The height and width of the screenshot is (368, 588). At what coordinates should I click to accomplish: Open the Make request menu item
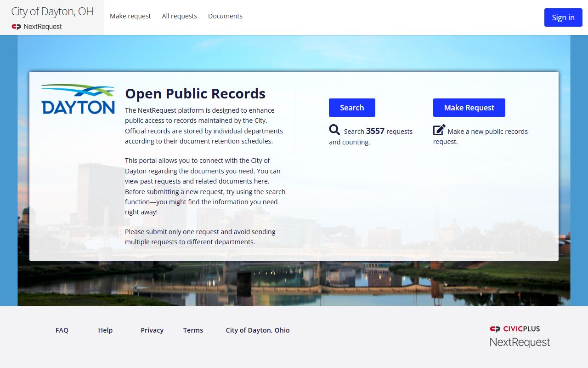[130, 16]
